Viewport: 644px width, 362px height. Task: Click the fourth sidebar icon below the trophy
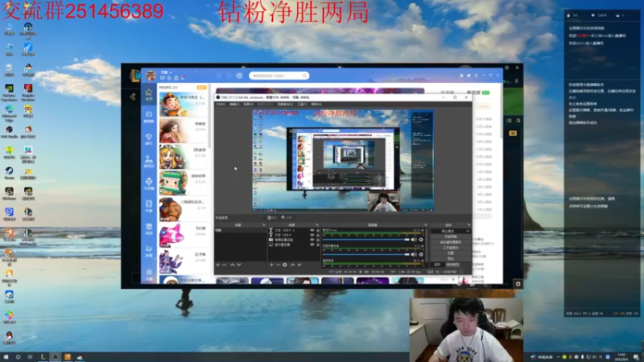click(149, 162)
